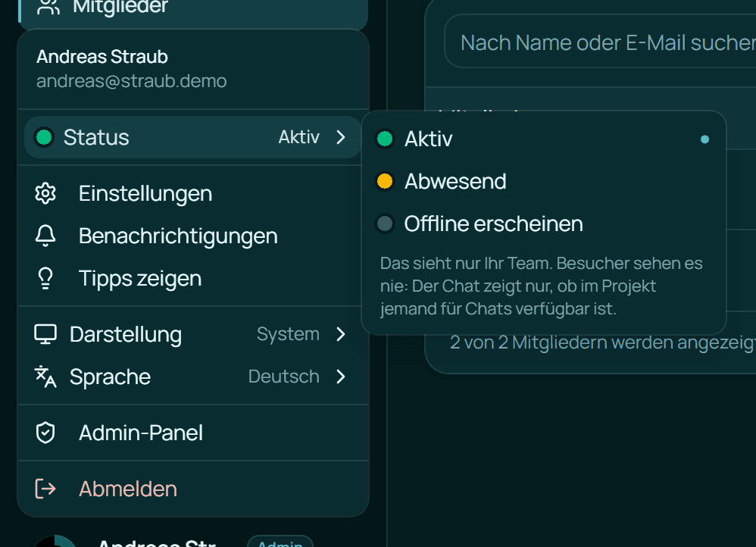Open the Darstellung System value
756x547 pixels.
[288, 334]
